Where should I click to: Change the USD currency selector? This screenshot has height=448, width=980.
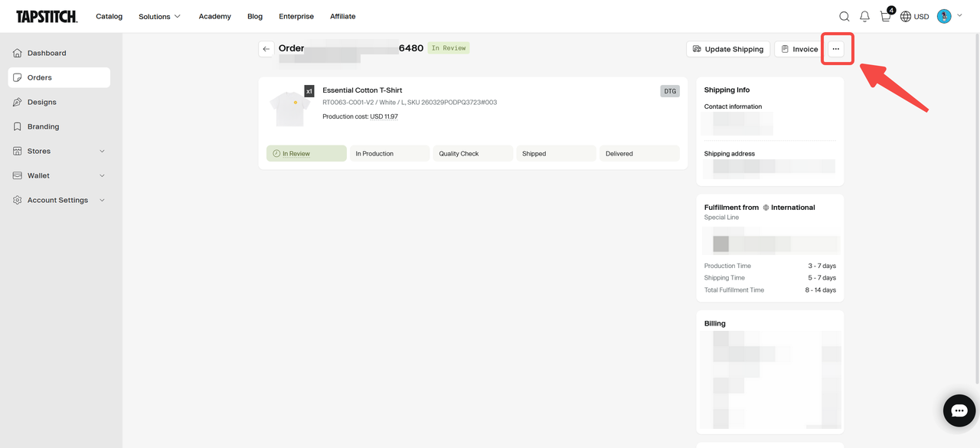point(914,16)
